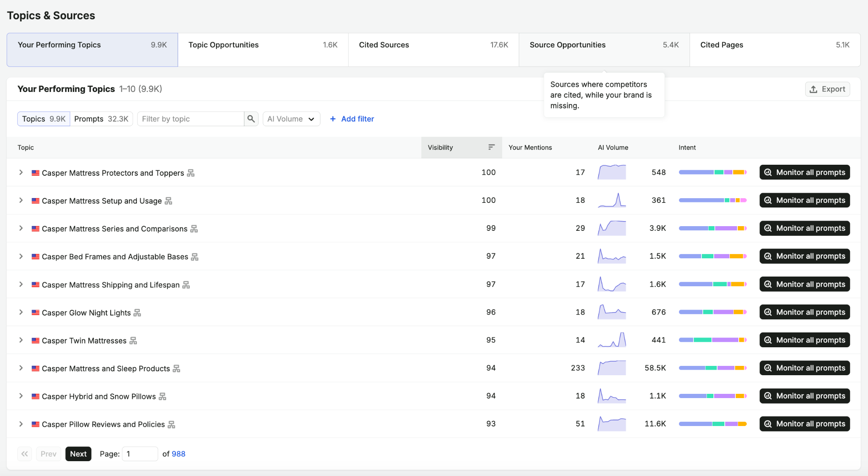Click hierarchy icon next to Casper Mattress and Sleep Products
The width and height of the screenshot is (868, 476).
[x=176, y=369]
